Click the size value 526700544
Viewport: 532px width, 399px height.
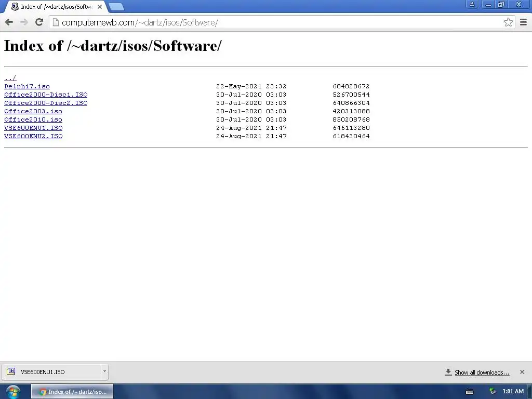tap(351, 95)
